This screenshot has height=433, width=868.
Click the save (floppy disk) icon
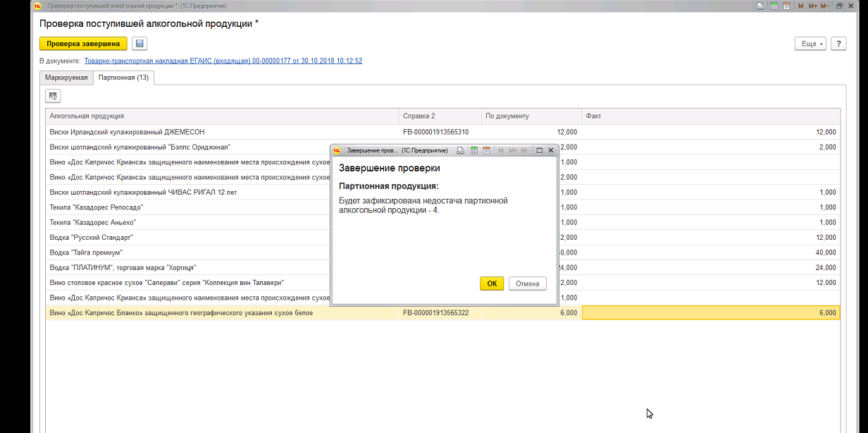pyautogui.click(x=139, y=44)
